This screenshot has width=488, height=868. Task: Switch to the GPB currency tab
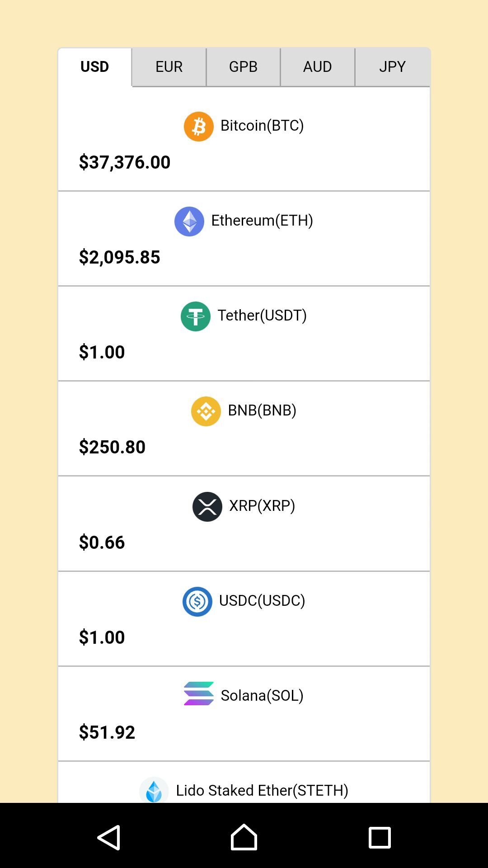243,67
